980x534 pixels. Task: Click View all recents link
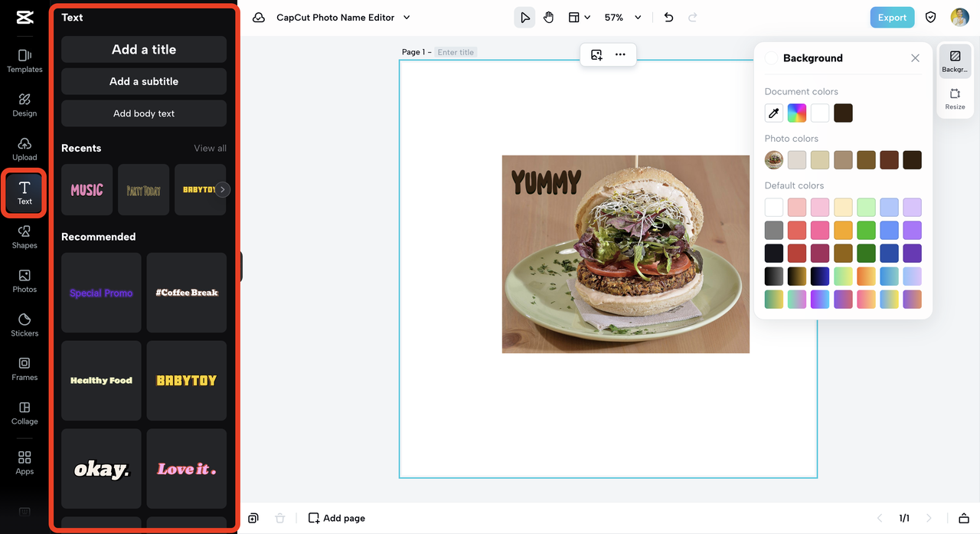tap(210, 148)
